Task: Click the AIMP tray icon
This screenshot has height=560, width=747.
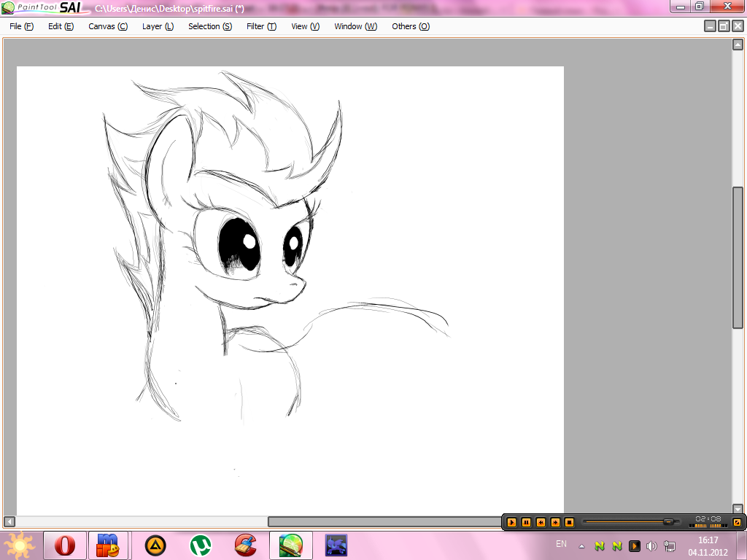Action: pos(634,545)
